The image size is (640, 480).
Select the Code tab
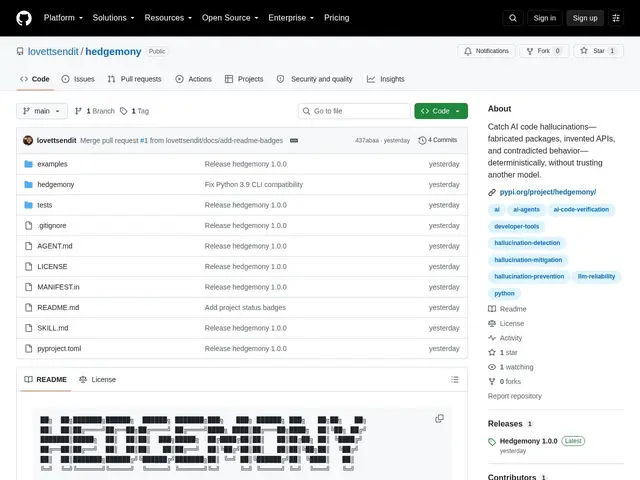point(35,79)
